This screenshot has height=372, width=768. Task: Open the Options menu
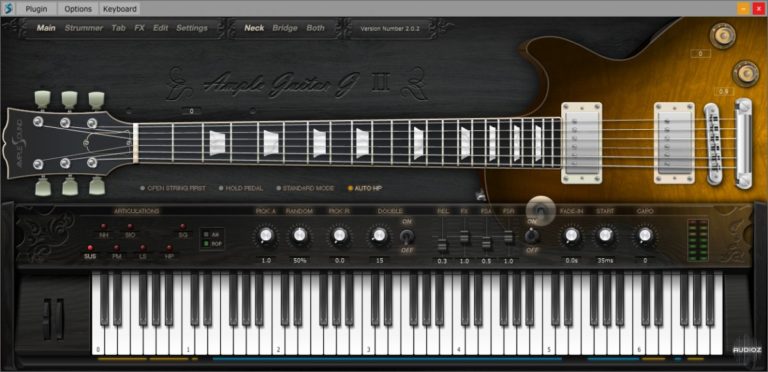[78, 9]
